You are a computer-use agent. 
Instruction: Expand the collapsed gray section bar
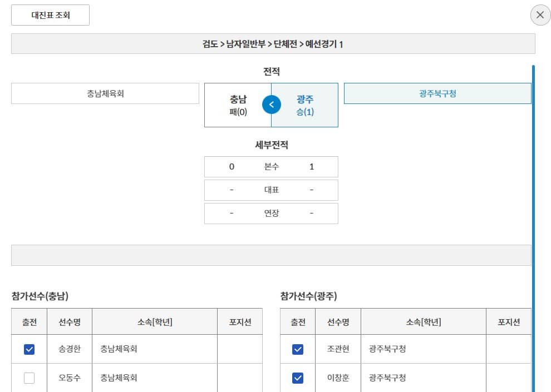tap(271, 254)
